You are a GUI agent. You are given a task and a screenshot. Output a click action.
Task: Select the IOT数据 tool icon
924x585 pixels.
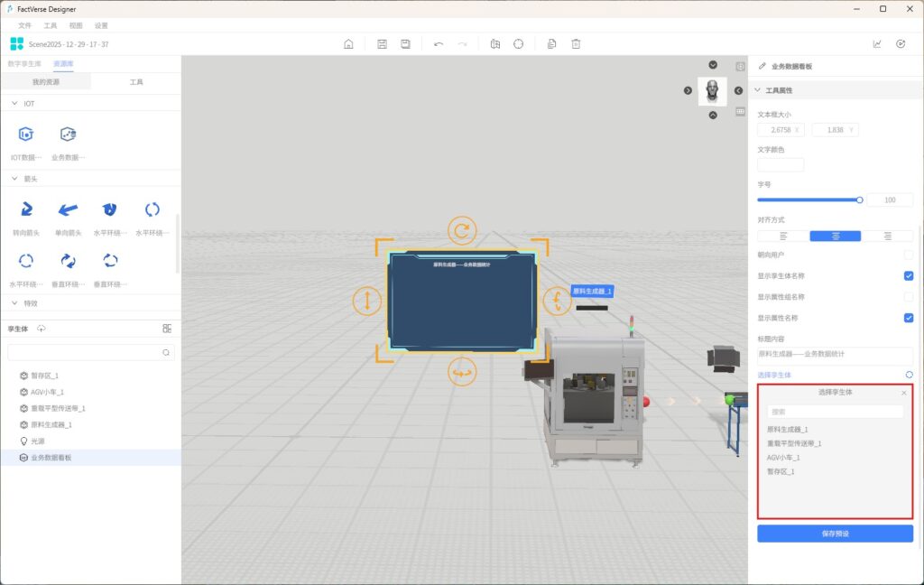26,135
